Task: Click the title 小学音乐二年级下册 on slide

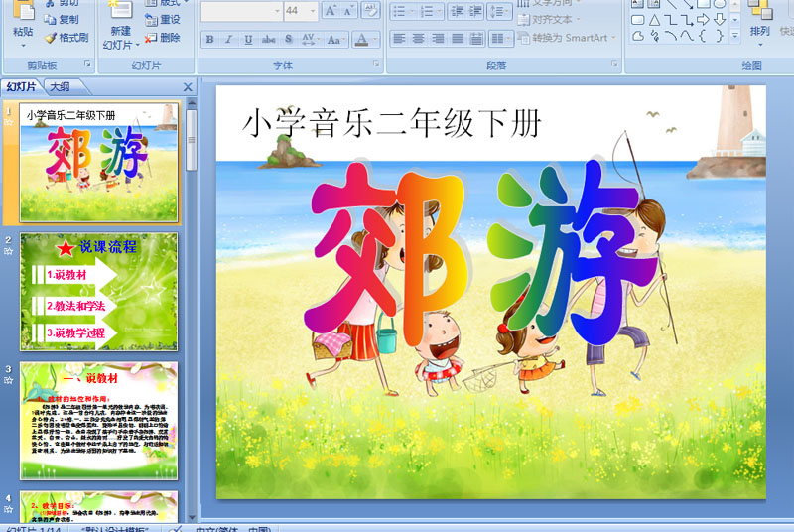Action: 392,123
